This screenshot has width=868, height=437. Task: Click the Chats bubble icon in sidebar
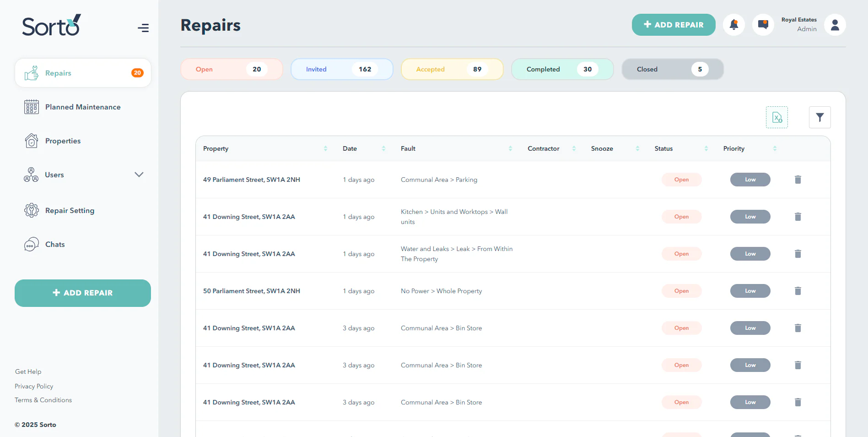pos(32,244)
